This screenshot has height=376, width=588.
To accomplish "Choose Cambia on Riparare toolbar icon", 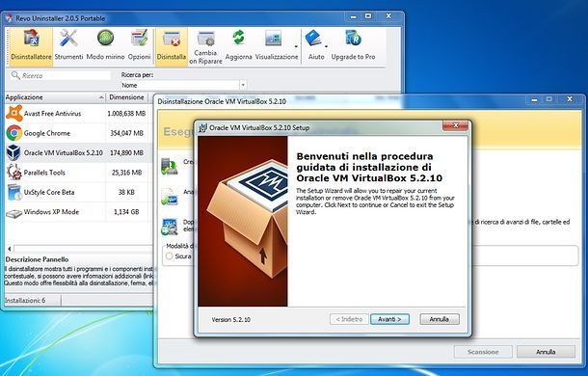I will point(205,39).
